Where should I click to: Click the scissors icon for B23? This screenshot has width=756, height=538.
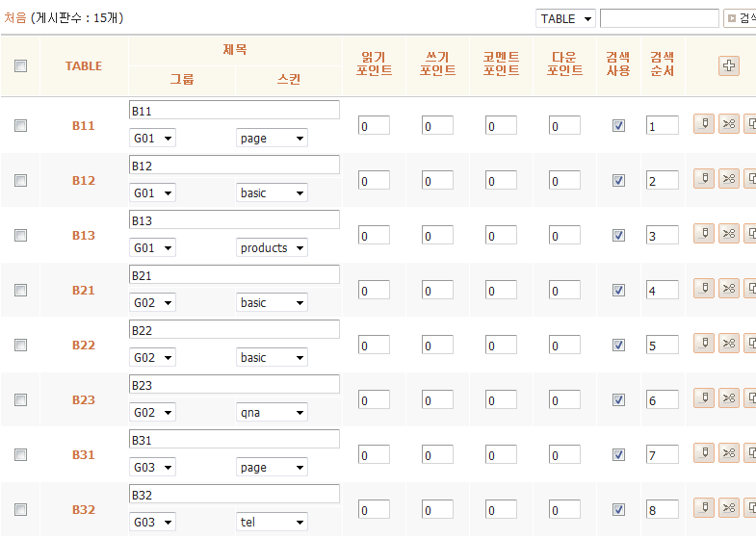coord(729,398)
